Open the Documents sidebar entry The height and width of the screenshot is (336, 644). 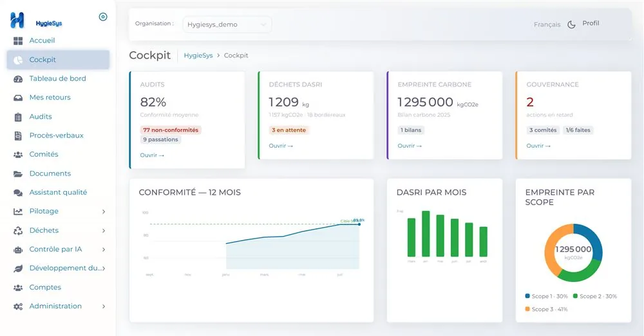point(59,173)
